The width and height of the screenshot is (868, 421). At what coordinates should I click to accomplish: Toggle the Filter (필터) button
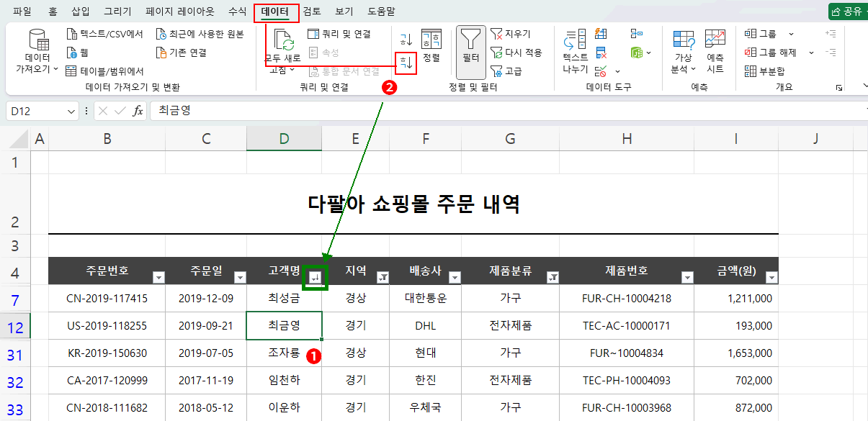tap(471, 53)
